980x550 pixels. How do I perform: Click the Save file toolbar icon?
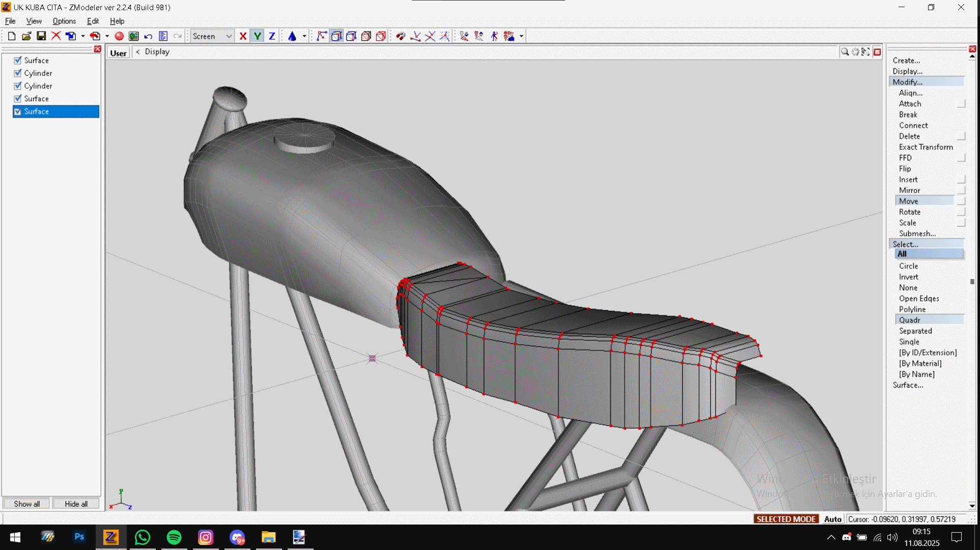coord(41,36)
